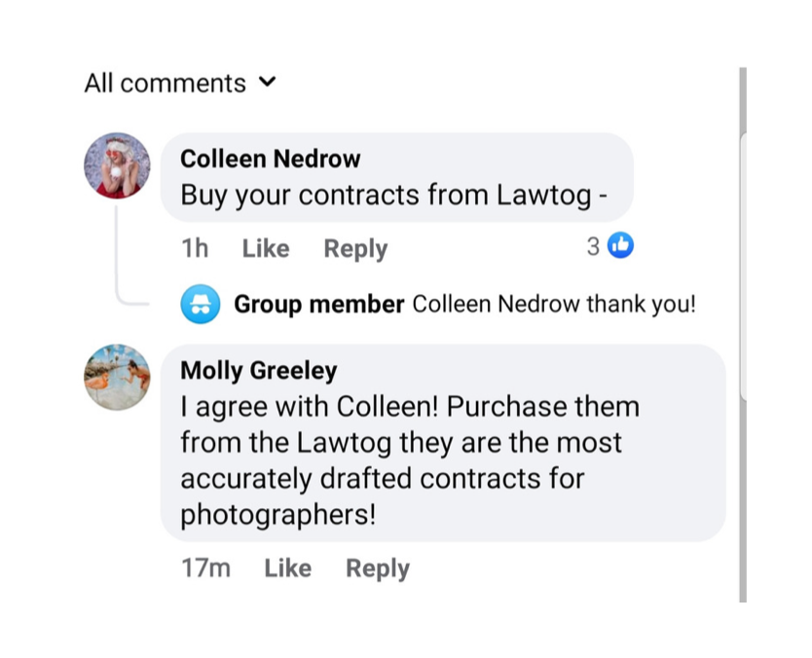Click Colleen Nedrow's name on her comment
812x658 pixels.
pos(270,159)
